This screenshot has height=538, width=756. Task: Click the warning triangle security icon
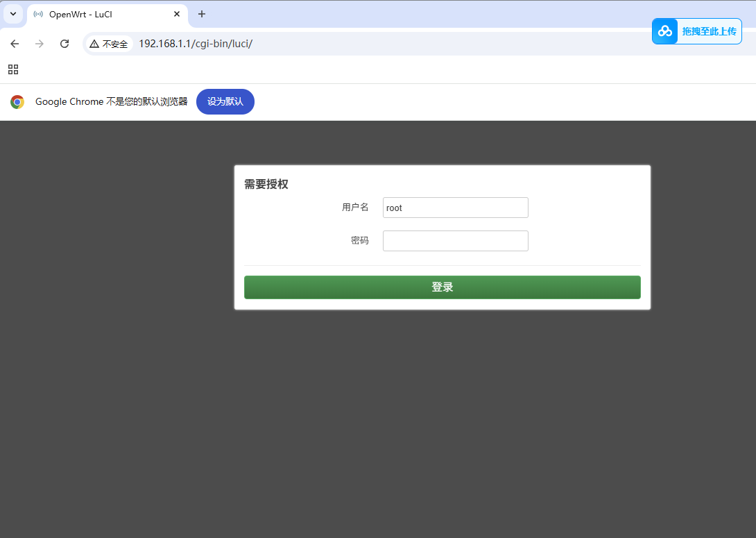(95, 44)
